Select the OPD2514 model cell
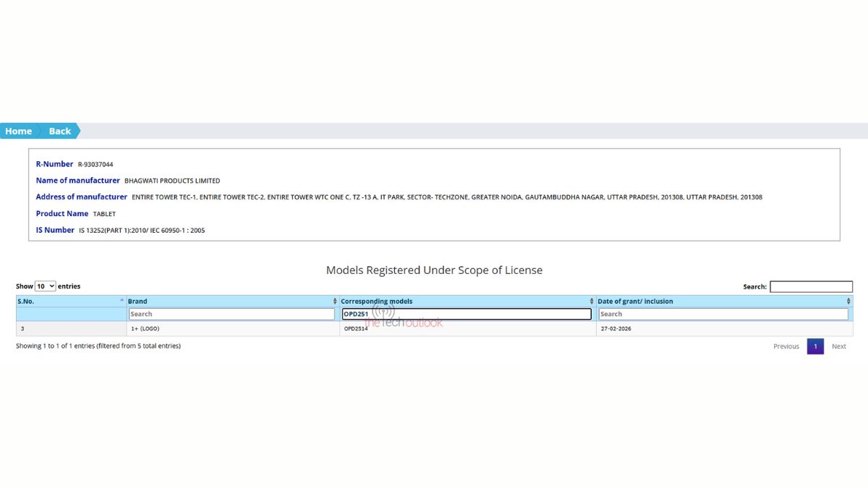 pyautogui.click(x=356, y=328)
